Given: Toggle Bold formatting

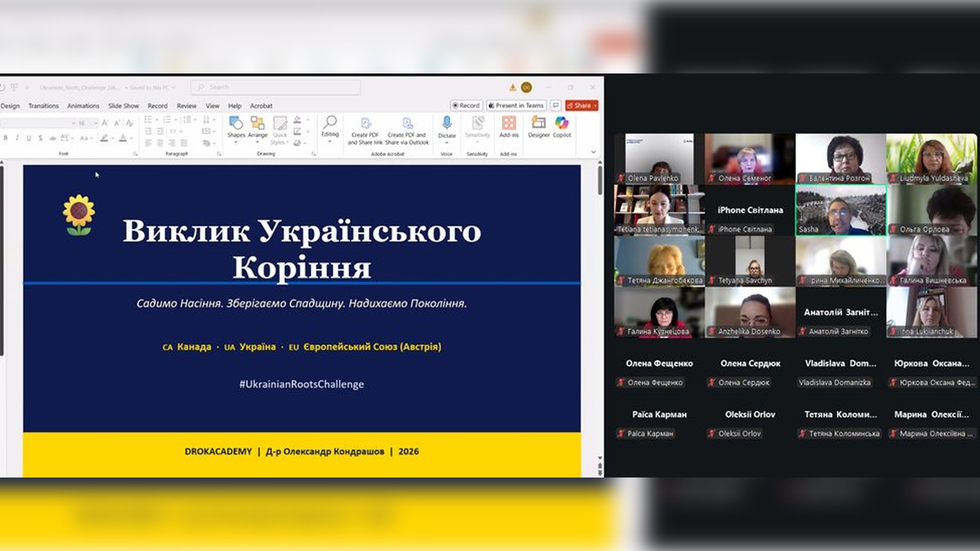Looking at the screenshot, I should 6,138.
